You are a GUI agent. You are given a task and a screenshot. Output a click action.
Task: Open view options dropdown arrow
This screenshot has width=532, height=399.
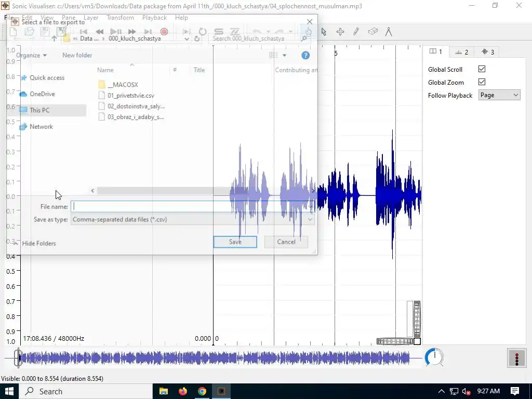click(284, 55)
